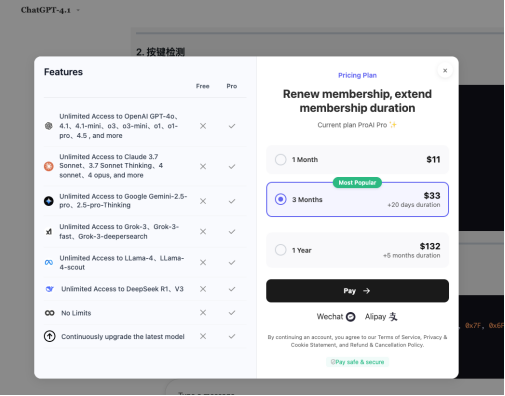Click the Unlimited Access to Google Gemini-2.5 text
Viewport: 505px width, 396px height.
point(123,201)
